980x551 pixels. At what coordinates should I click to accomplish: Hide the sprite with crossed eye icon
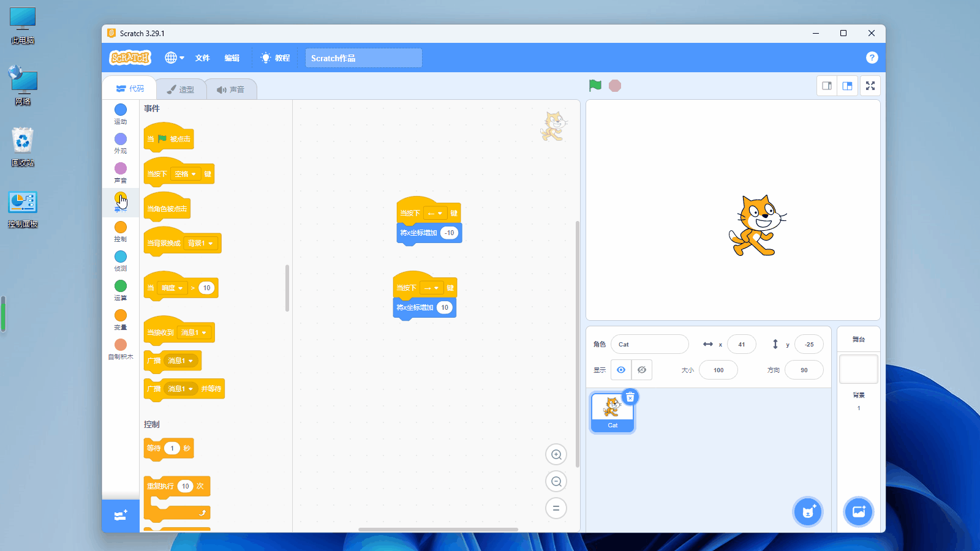[642, 370]
